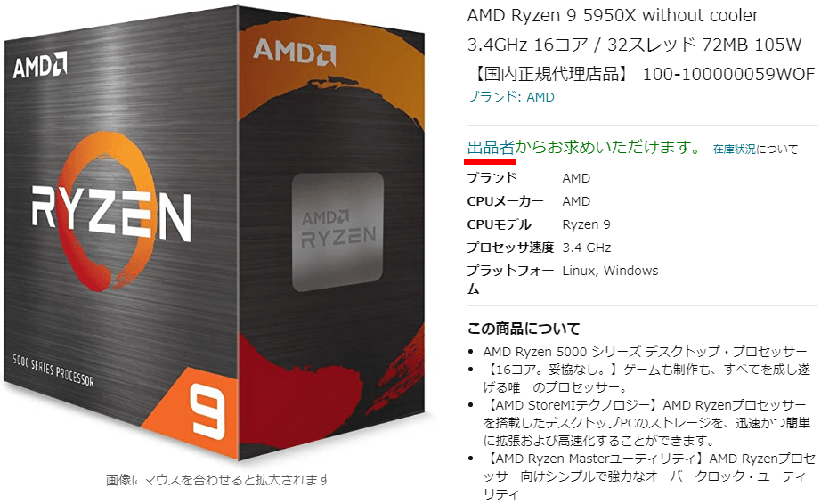Click the part number 100-100000059WOF
The width and height of the screenshot is (829, 504).
[x=728, y=74]
